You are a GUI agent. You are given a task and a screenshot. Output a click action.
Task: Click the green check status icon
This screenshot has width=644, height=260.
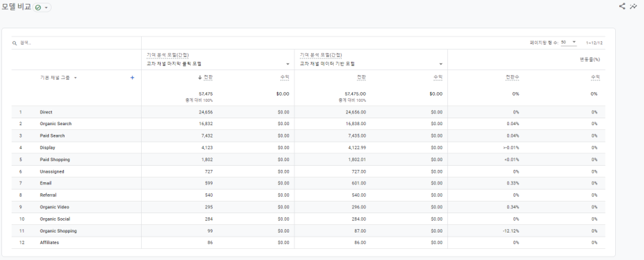click(39, 8)
